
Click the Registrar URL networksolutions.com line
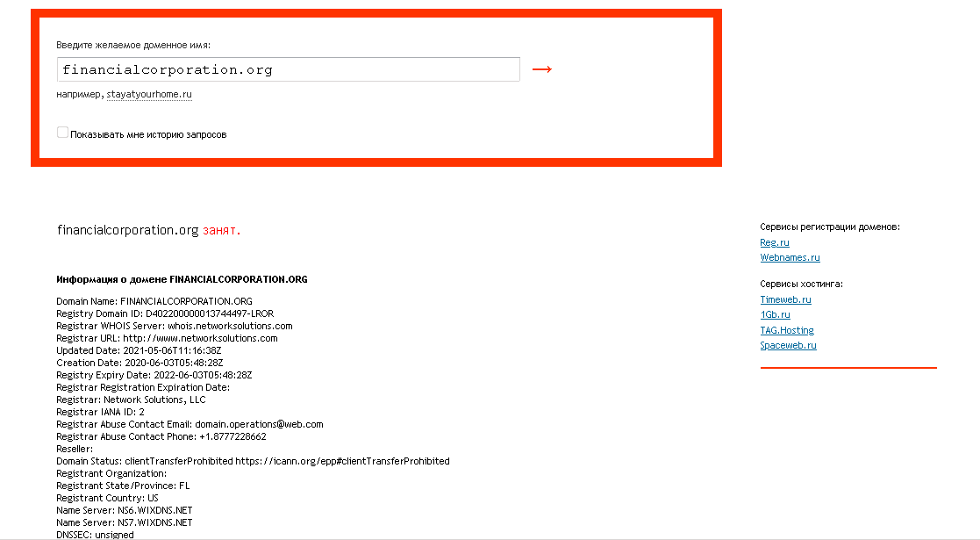pyautogui.click(x=167, y=338)
